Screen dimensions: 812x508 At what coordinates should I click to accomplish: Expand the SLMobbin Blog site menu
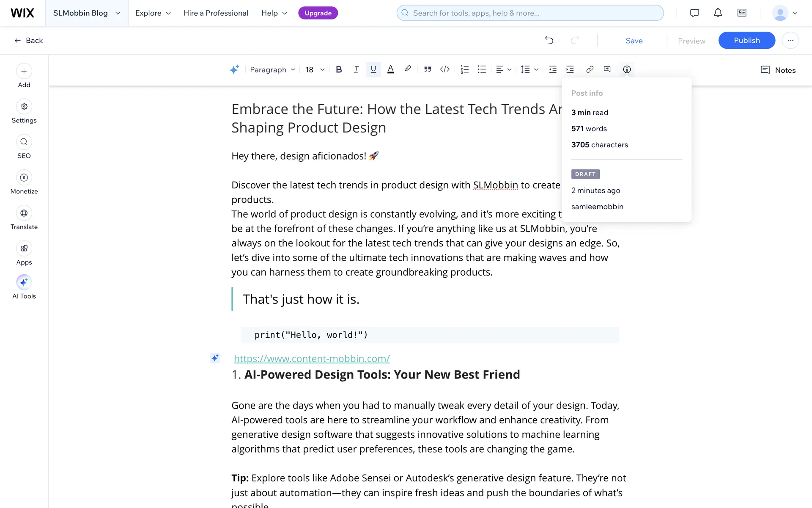(x=87, y=13)
